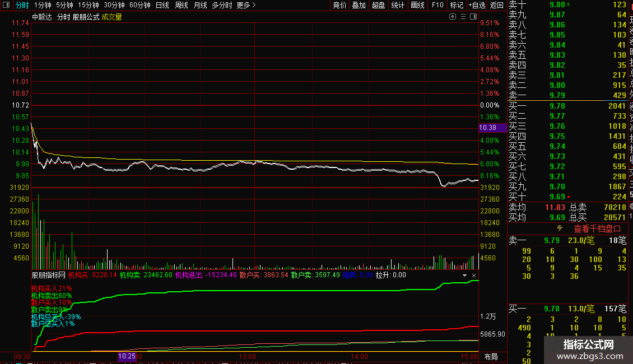The height and width of the screenshot is (364, 633).
Task: Open the 画线 drawing tools
Action: pos(417,5)
